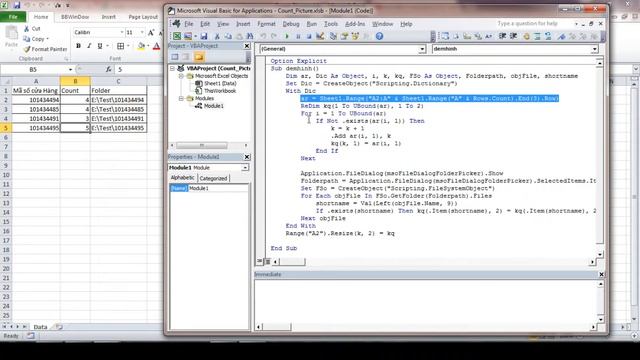Click Increase Font Size icon in Excel
The height and width of the screenshot is (360, 640).
[x=151, y=32]
